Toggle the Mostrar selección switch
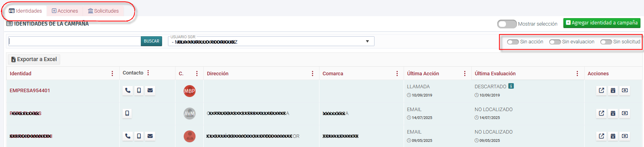644x147 pixels. [x=507, y=24]
